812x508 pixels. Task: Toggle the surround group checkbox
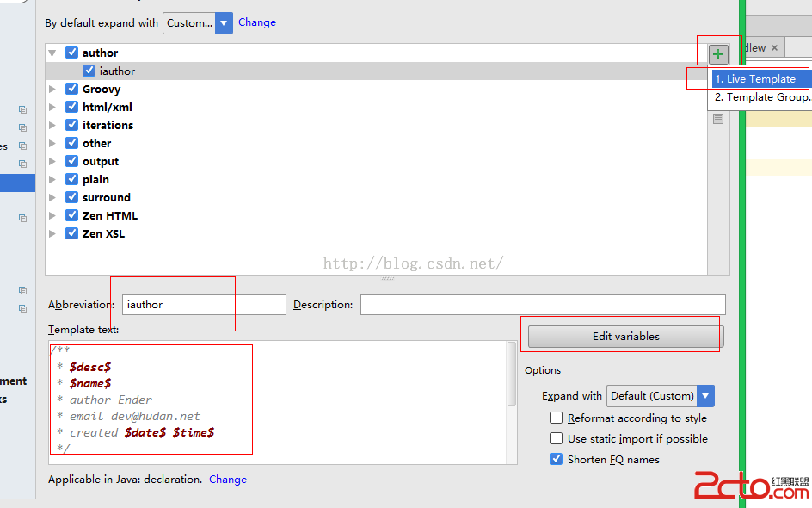tap(72, 197)
